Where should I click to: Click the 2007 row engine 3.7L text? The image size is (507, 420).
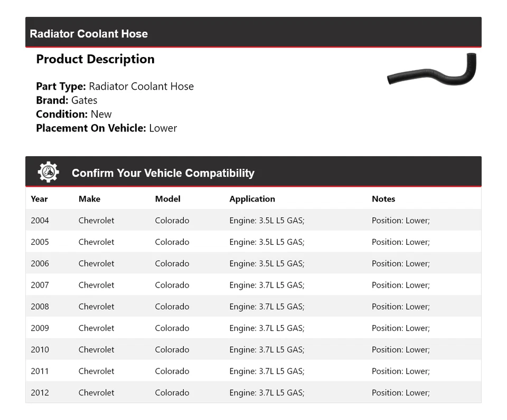point(267,285)
